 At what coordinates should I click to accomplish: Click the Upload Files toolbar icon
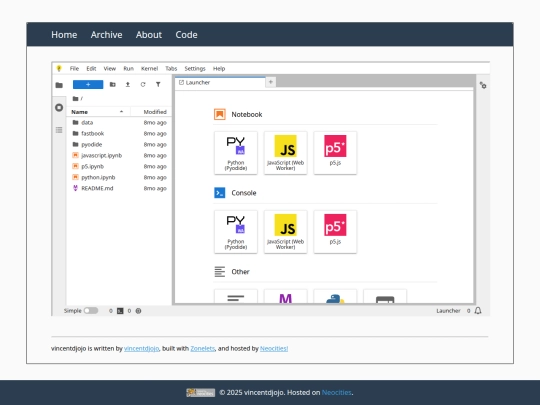coord(128,84)
